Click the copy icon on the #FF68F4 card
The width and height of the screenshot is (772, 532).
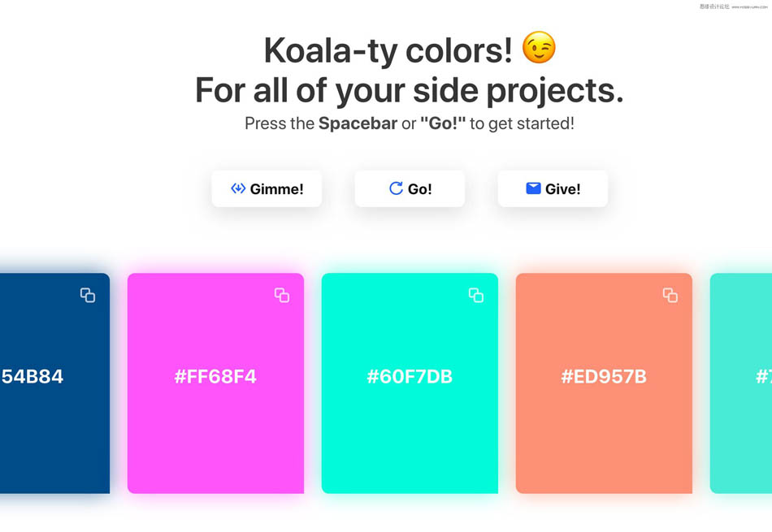pos(282,295)
